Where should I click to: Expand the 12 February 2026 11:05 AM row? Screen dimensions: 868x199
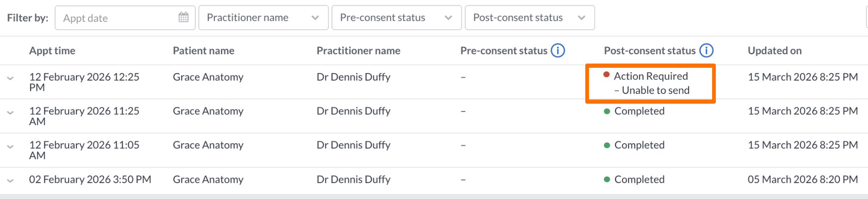(x=10, y=146)
